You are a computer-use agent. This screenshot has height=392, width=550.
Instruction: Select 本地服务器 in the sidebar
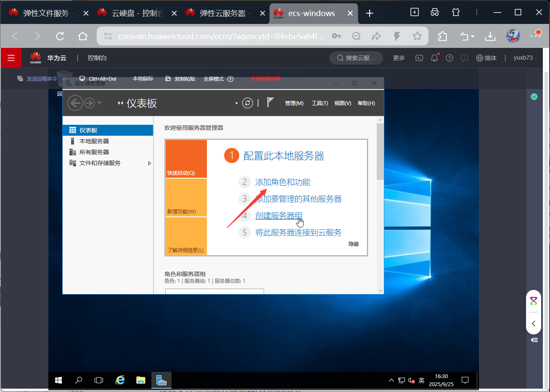click(108, 141)
